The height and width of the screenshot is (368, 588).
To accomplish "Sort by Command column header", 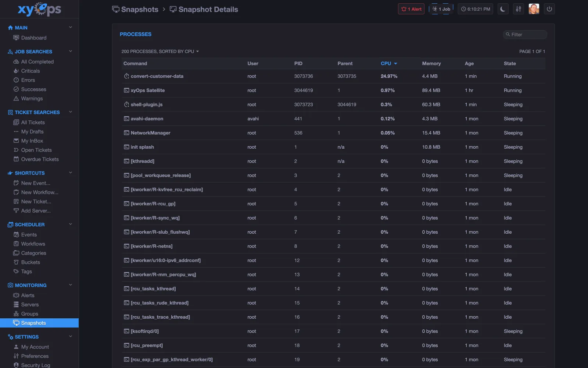I will pyautogui.click(x=135, y=63).
